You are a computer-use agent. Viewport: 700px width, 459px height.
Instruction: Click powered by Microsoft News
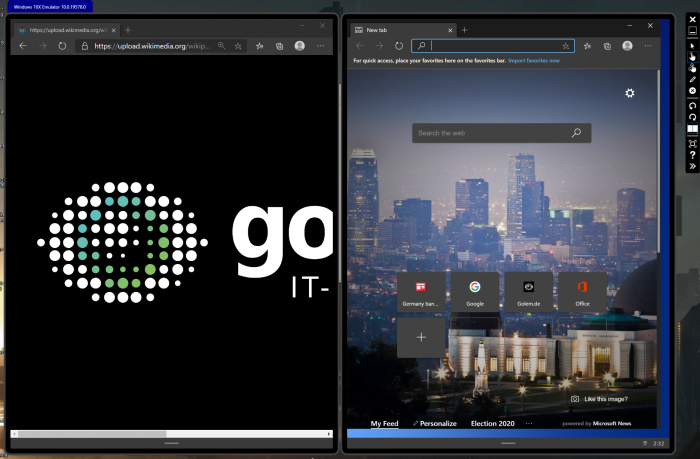pyautogui.click(x=596, y=423)
